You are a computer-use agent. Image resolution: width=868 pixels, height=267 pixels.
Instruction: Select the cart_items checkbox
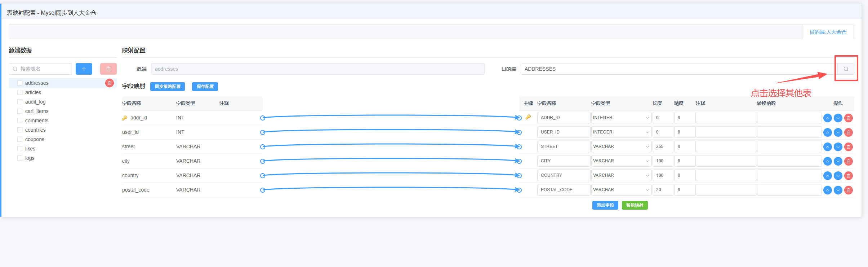[20, 111]
